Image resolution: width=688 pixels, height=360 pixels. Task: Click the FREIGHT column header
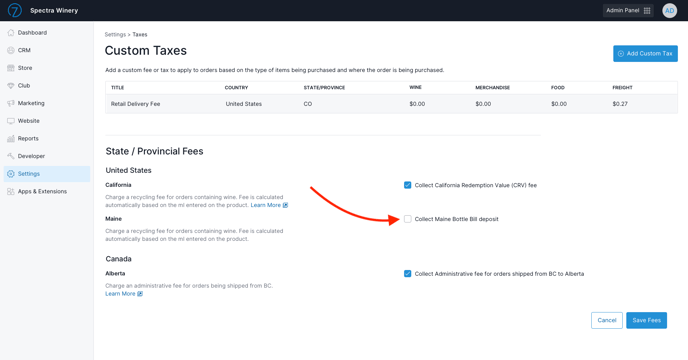(623, 88)
